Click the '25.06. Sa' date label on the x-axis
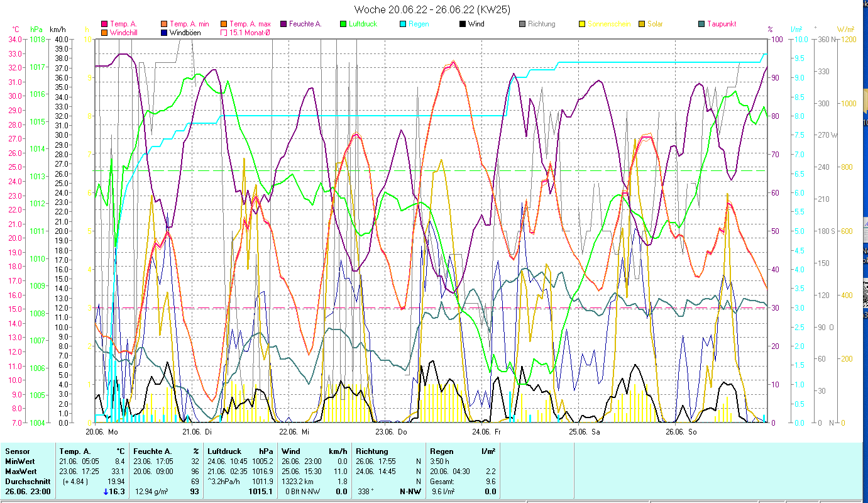 click(585, 432)
